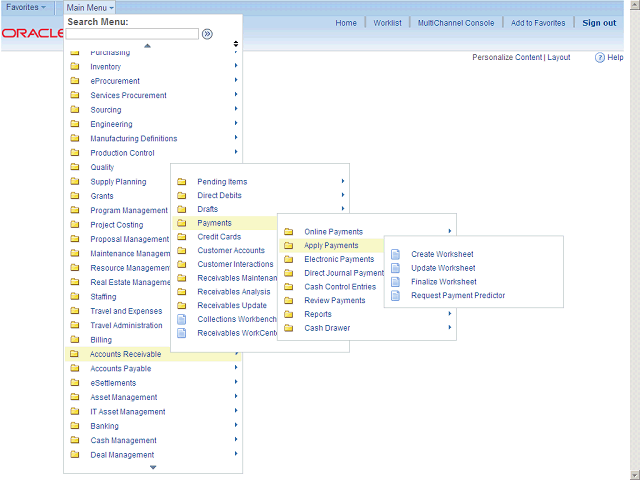Click the Online Payments folder icon
Image resolution: width=640 pixels, height=480 pixels.
click(289, 231)
